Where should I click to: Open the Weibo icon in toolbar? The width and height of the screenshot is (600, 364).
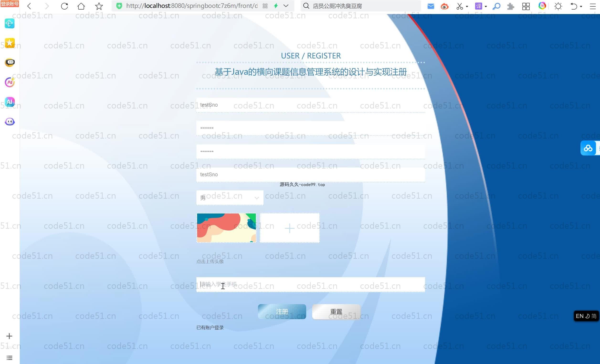tap(445, 6)
